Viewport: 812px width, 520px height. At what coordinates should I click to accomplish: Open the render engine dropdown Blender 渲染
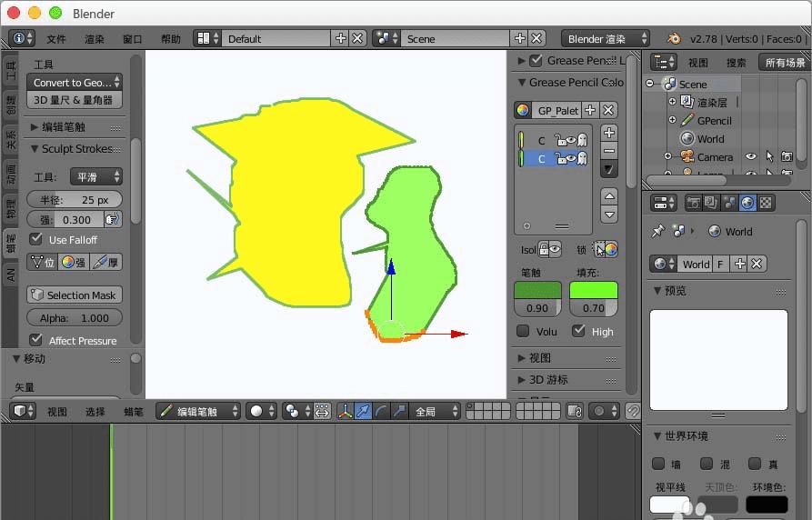coord(606,38)
